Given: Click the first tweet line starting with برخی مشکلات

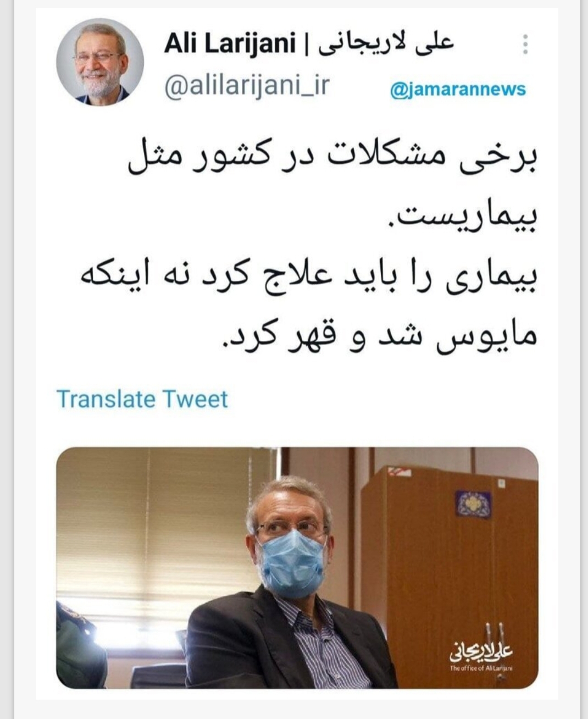Looking at the screenshot, I should click(332, 159).
